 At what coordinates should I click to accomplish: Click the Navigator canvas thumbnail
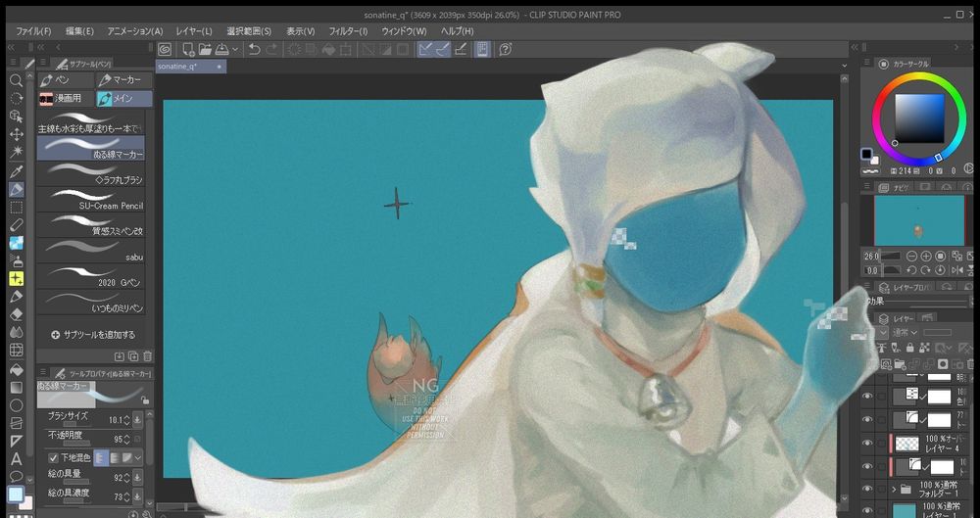click(919, 220)
